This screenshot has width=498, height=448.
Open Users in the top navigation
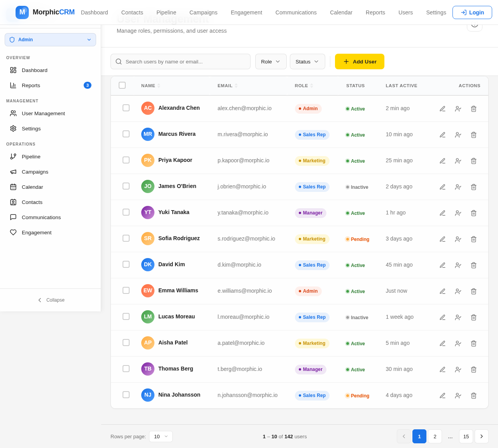click(405, 12)
